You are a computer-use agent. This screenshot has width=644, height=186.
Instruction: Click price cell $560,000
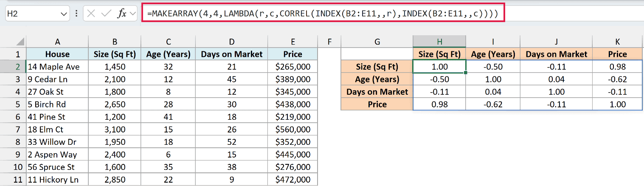[293, 129]
